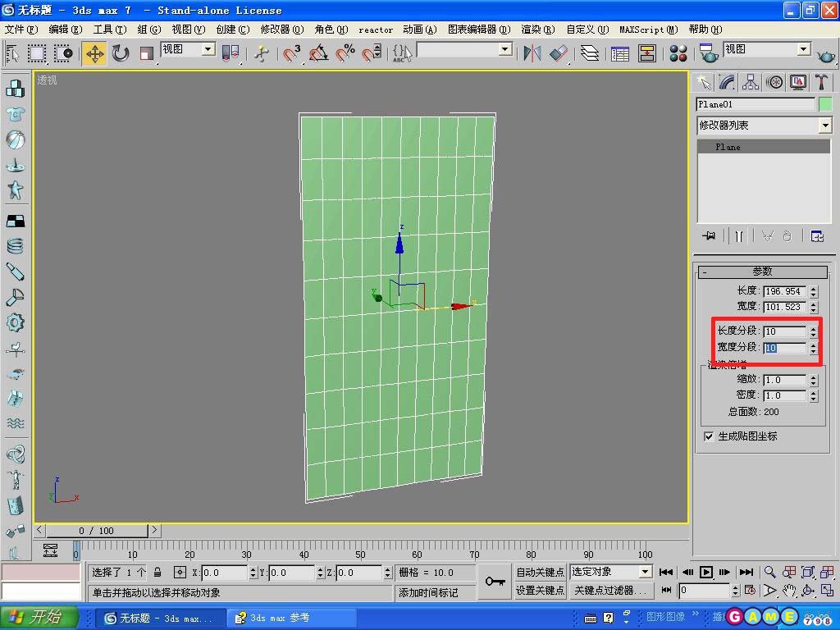
Task: Activate the Rotate tool
Action: click(121, 54)
